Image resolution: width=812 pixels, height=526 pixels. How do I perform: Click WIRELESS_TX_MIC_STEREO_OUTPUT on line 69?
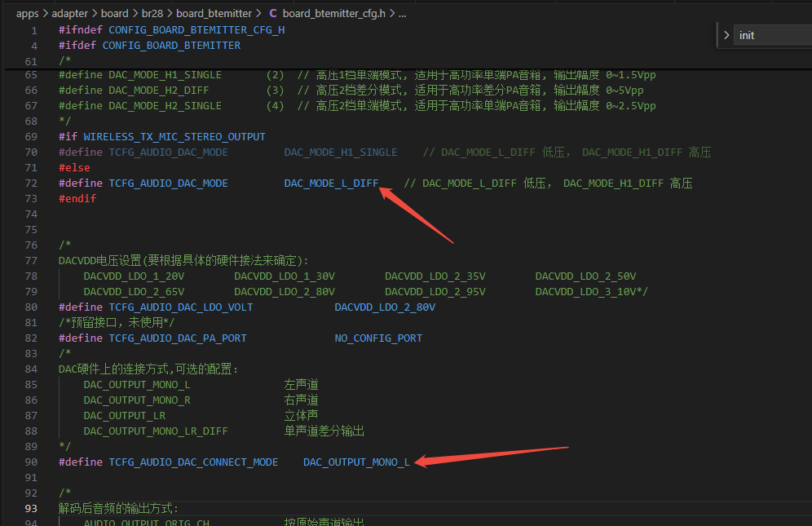point(174,137)
